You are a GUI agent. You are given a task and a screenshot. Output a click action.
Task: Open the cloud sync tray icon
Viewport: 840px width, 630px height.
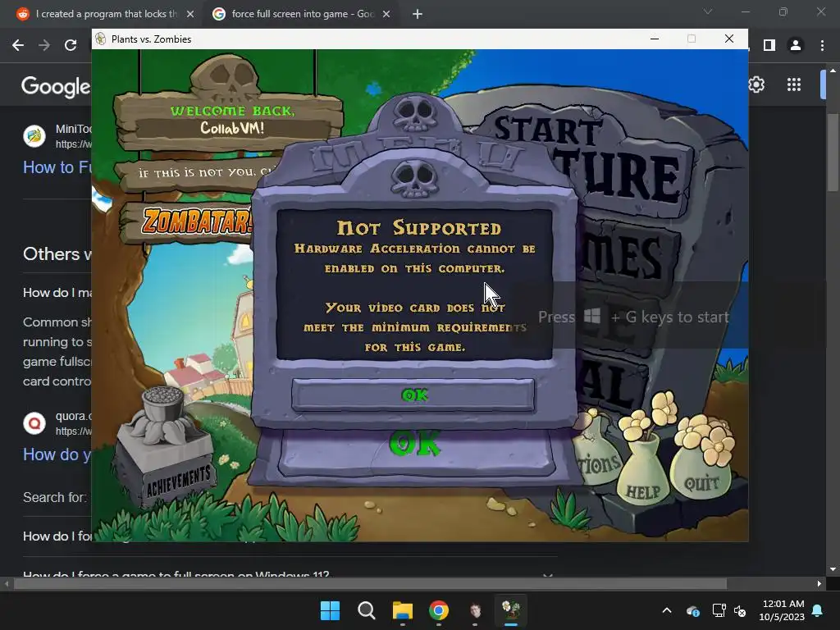[x=692, y=610]
